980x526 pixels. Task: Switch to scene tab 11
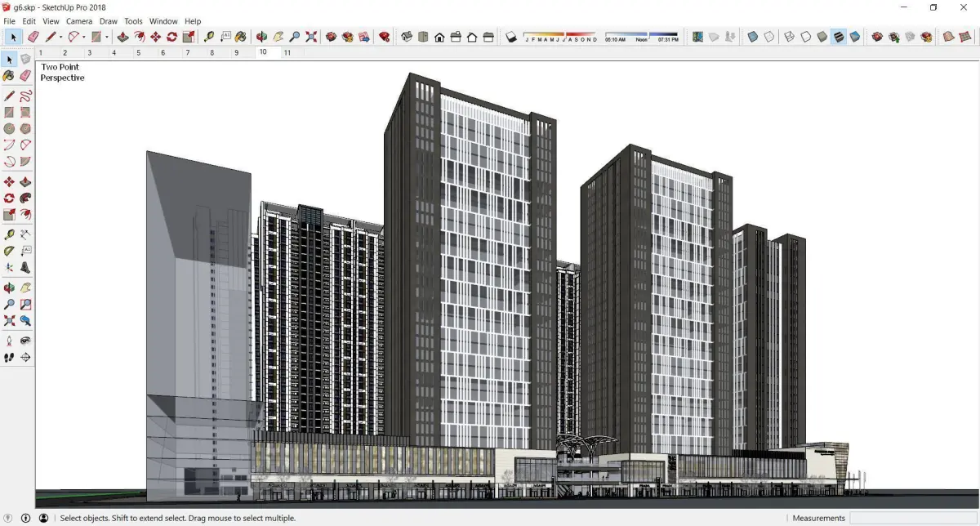coord(287,52)
